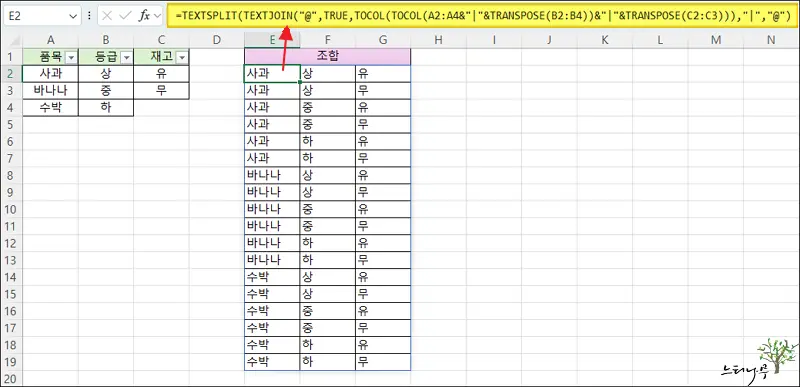
Task: Click the formula bar TEXTSPLIT formula
Action: pos(483,16)
